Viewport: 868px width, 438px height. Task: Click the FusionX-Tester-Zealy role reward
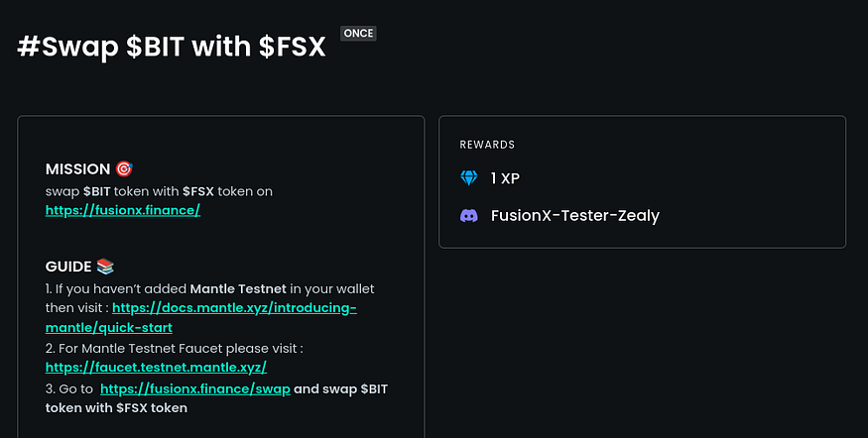click(x=574, y=215)
